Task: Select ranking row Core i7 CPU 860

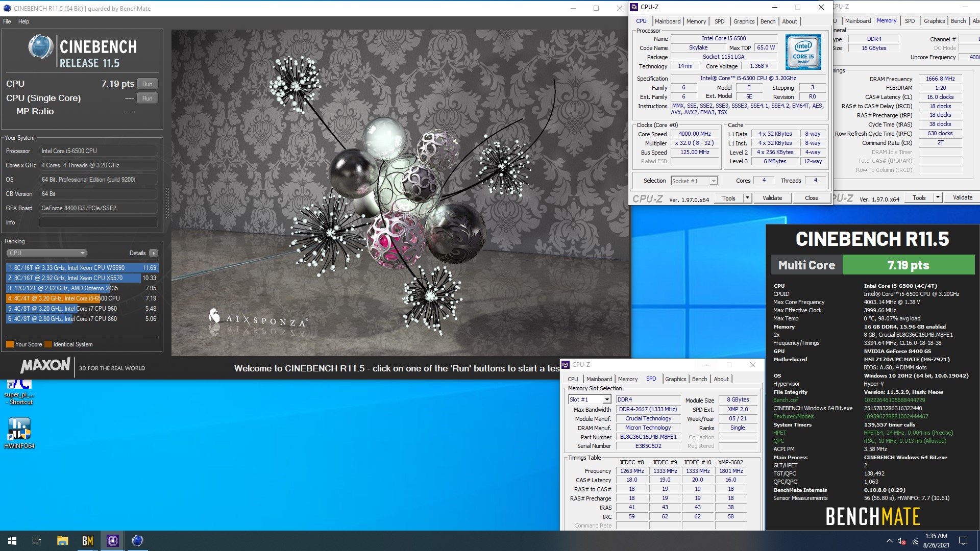Action: click(82, 319)
